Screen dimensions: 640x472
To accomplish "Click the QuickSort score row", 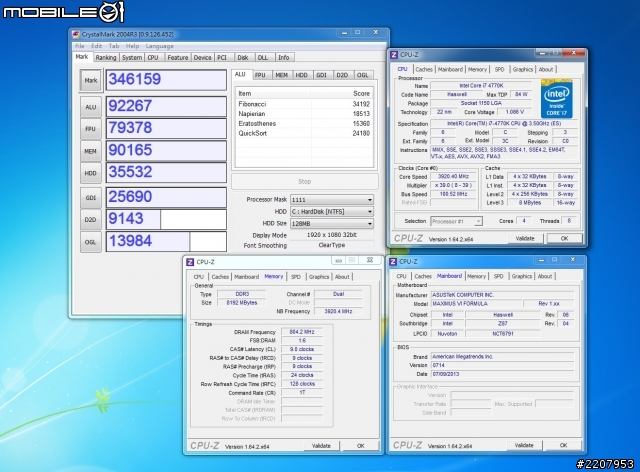I will 304,134.
